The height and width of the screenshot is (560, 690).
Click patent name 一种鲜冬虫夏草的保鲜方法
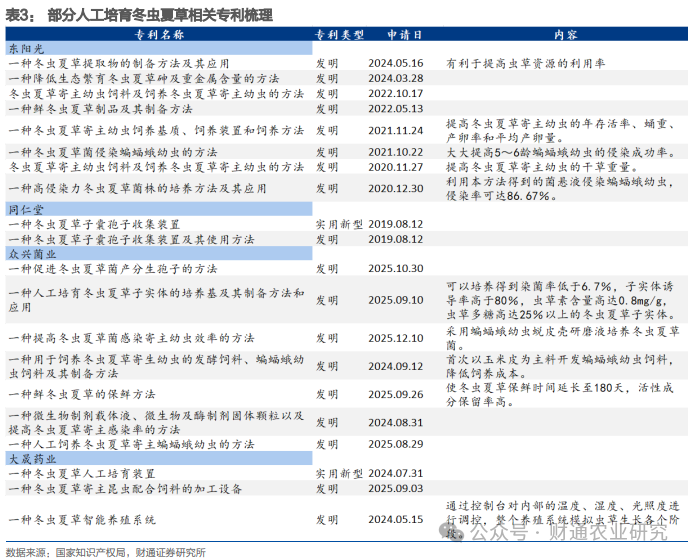tap(82, 393)
